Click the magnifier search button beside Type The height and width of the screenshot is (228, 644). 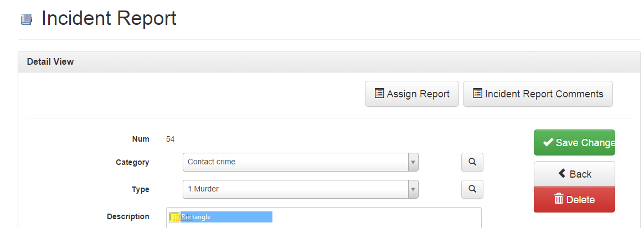click(472, 189)
